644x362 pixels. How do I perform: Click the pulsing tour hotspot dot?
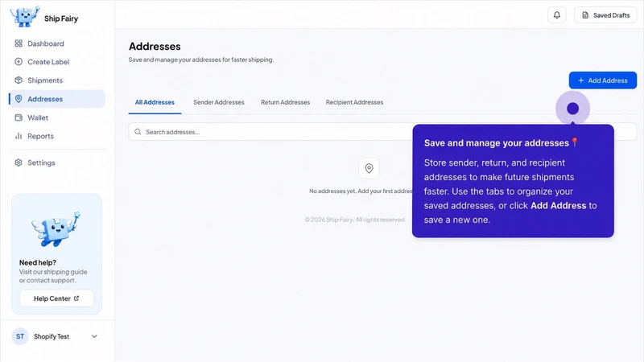point(572,109)
